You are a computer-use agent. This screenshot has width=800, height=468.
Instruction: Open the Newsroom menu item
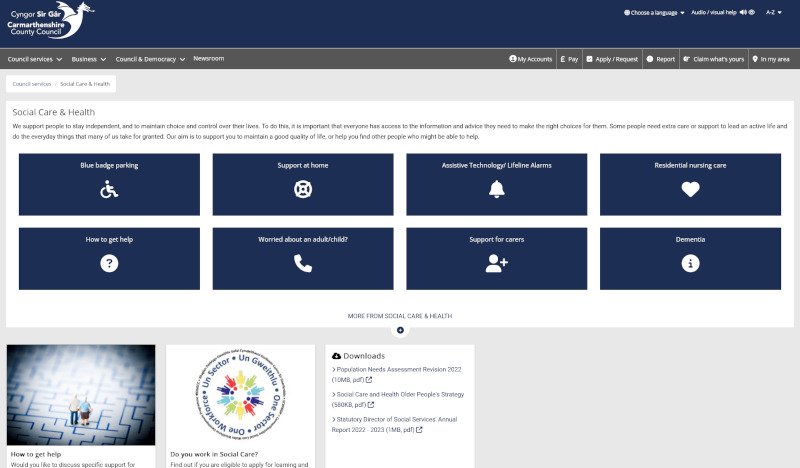point(209,59)
